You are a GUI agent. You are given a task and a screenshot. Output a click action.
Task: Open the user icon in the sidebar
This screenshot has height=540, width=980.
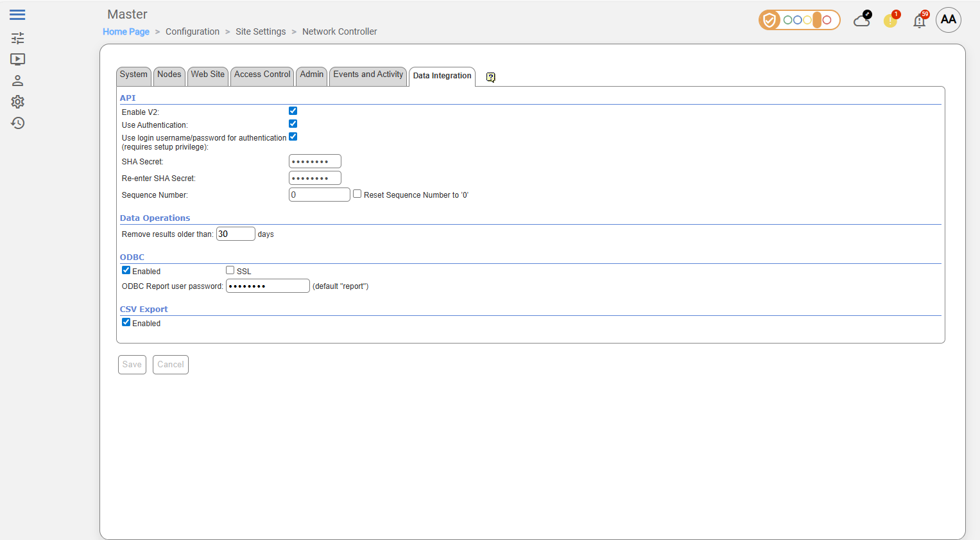pos(17,81)
